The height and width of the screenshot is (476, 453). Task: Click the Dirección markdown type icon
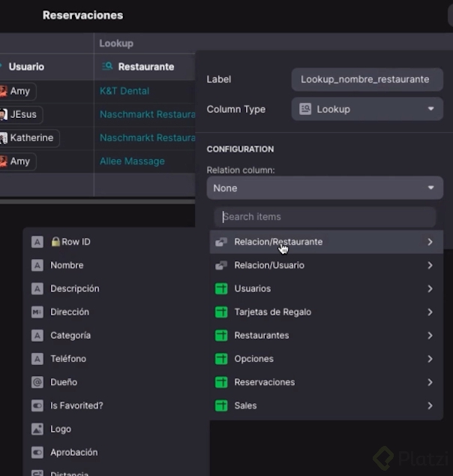coord(37,312)
